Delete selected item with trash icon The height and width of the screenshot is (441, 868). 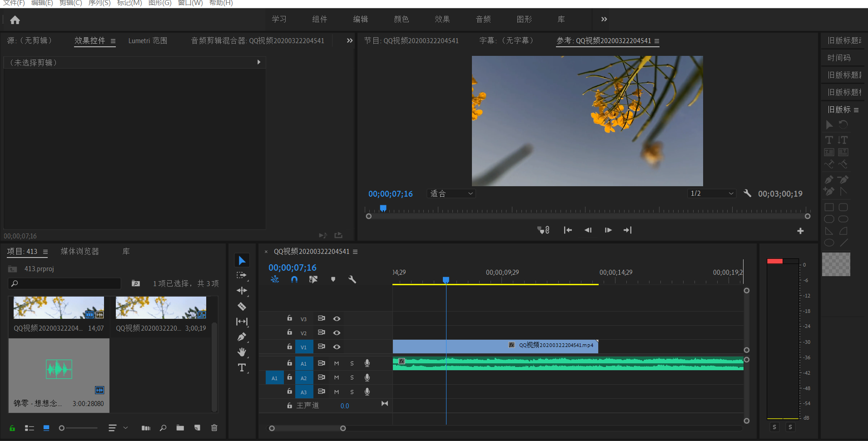pyautogui.click(x=214, y=428)
